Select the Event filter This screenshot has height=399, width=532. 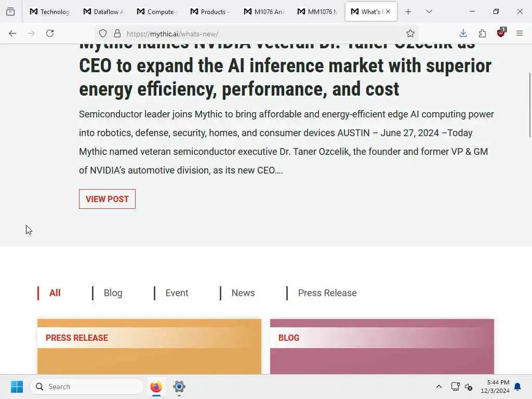click(177, 293)
